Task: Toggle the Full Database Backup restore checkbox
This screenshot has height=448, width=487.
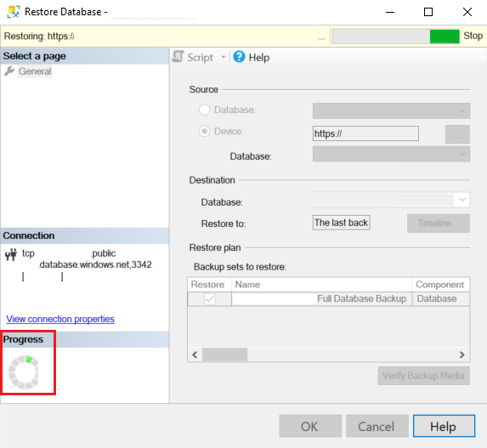Action: click(x=210, y=299)
